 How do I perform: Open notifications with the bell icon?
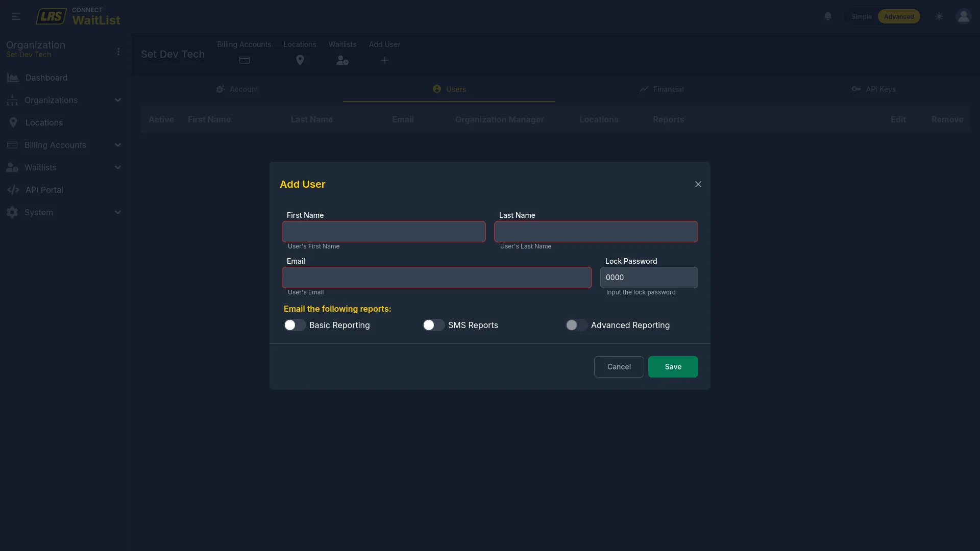pos(828,16)
